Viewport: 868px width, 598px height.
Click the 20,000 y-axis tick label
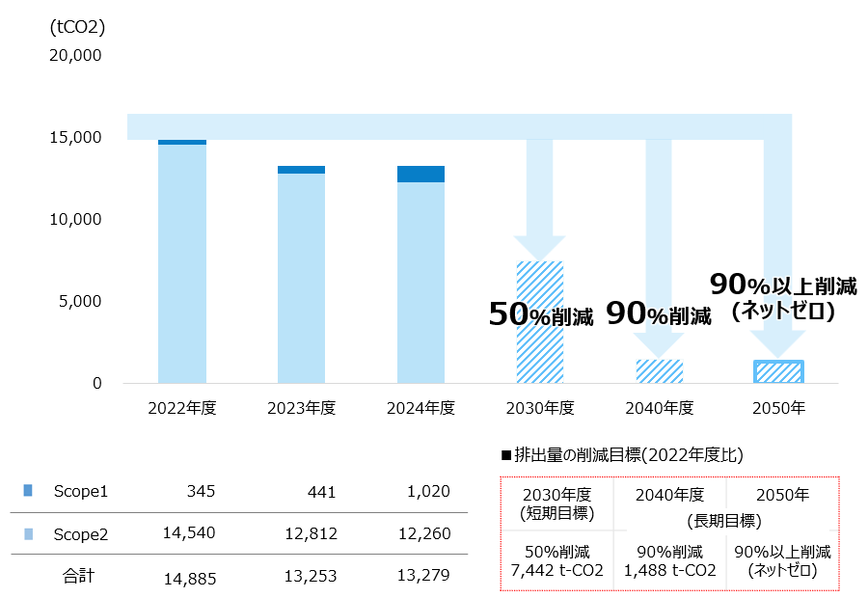75,55
